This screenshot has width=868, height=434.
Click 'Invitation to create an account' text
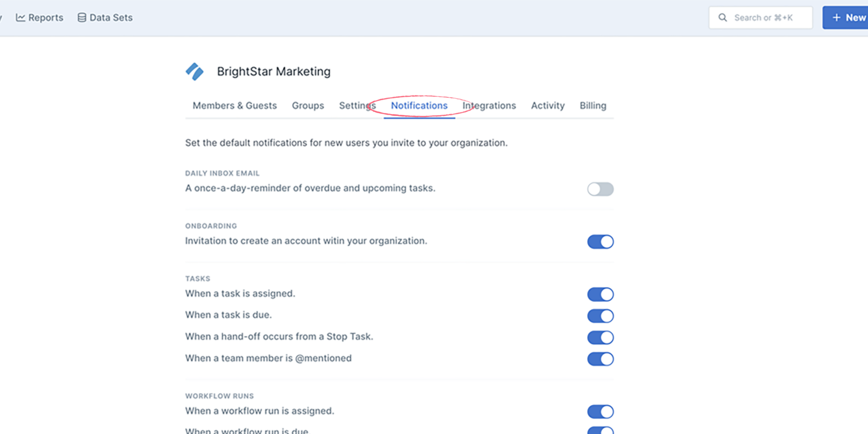tap(306, 241)
